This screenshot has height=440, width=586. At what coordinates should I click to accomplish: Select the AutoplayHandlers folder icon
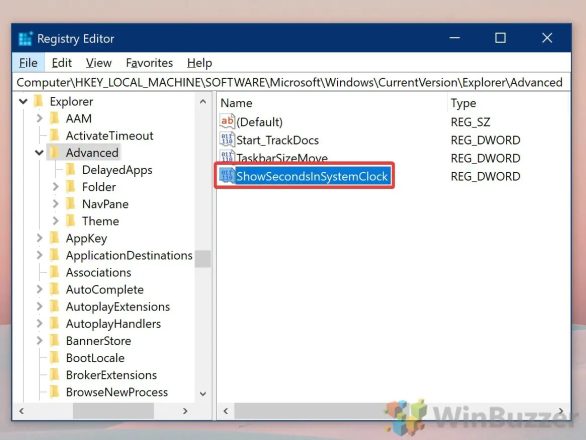(x=55, y=323)
